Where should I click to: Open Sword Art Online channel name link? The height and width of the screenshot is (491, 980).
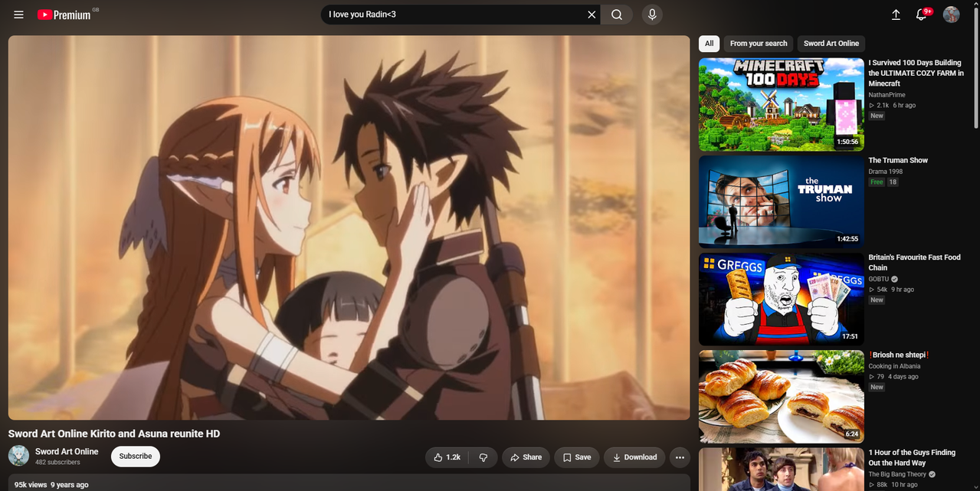[67, 451]
